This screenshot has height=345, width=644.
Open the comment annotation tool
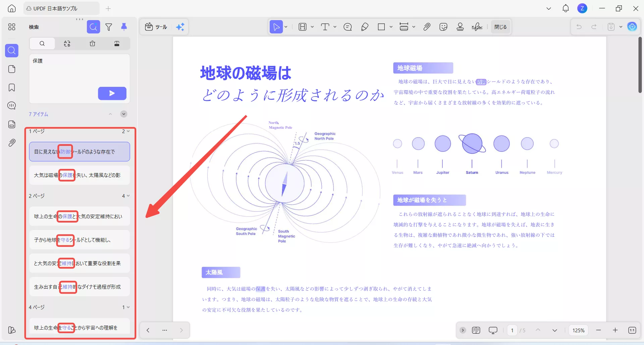point(348,27)
